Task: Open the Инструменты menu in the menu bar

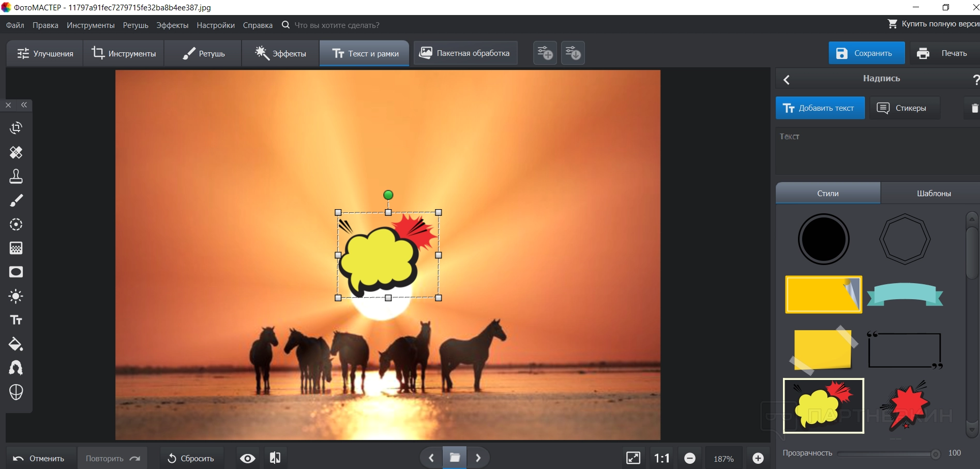Action: click(x=91, y=25)
